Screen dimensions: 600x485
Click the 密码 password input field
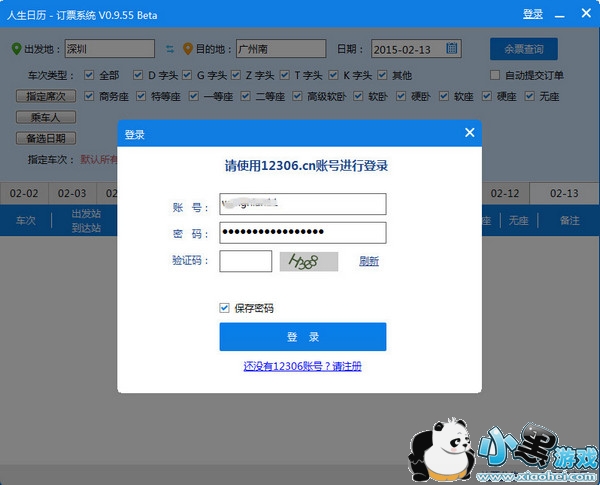[303, 232]
